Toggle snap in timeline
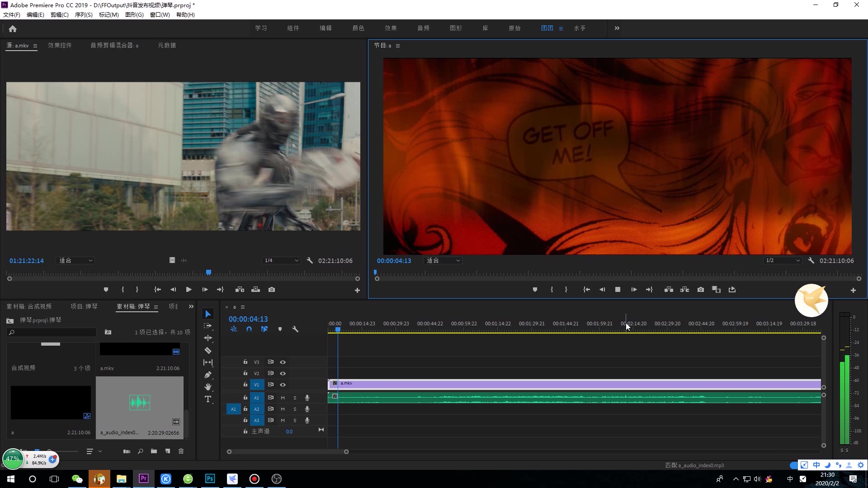The height and width of the screenshot is (488, 868). (x=249, y=329)
